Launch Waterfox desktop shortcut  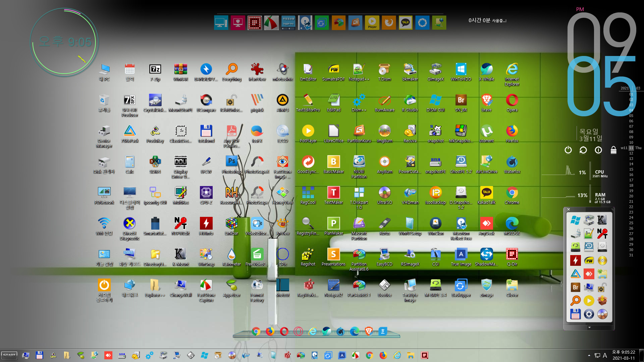[512, 165]
